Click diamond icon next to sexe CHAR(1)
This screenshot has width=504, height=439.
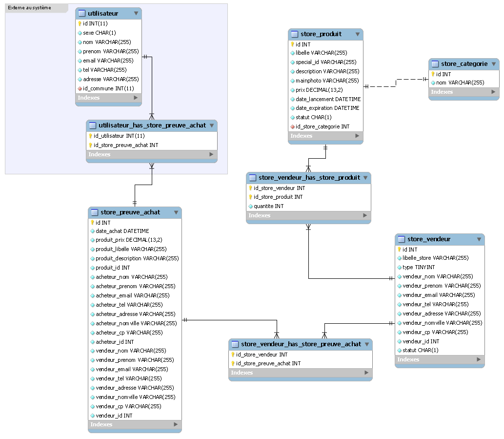(x=80, y=33)
